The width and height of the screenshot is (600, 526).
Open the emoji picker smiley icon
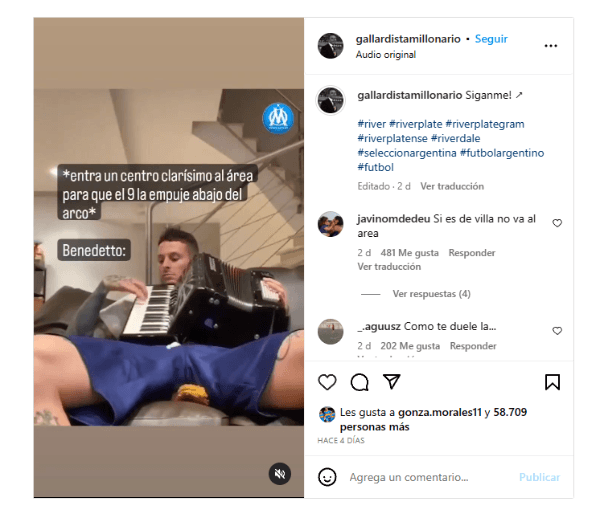click(327, 477)
